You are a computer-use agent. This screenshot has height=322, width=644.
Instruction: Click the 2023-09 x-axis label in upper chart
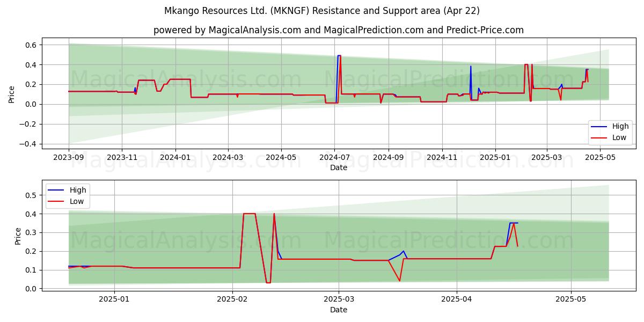(69, 158)
